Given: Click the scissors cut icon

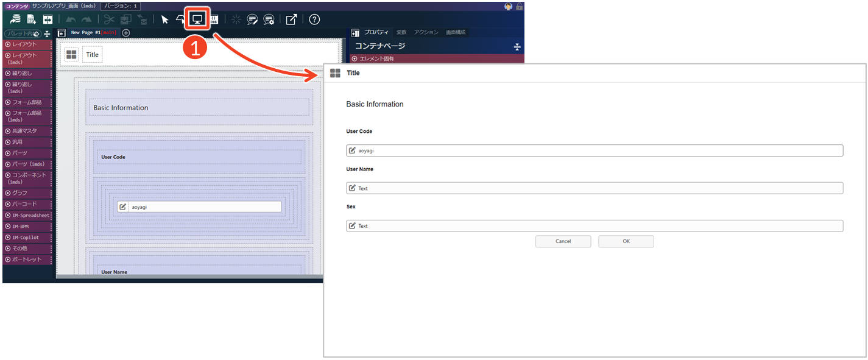Looking at the screenshot, I should pyautogui.click(x=109, y=19).
